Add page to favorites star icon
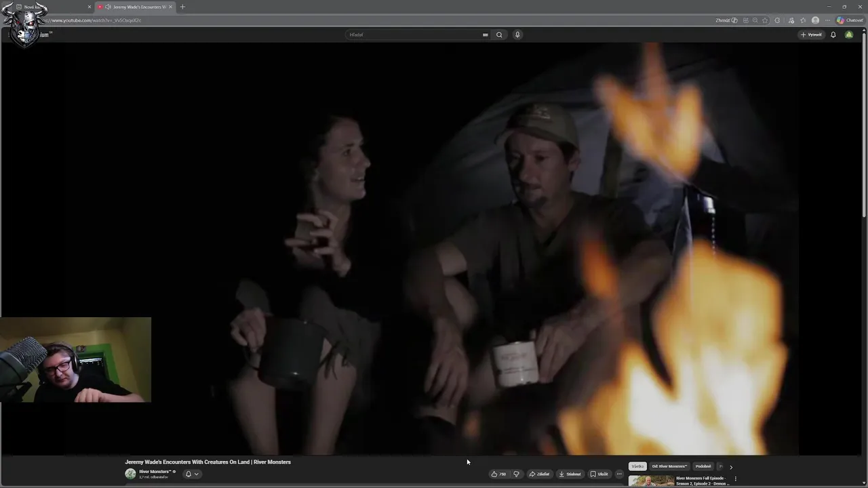The width and height of the screenshot is (868, 488). (x=765, y=20)
